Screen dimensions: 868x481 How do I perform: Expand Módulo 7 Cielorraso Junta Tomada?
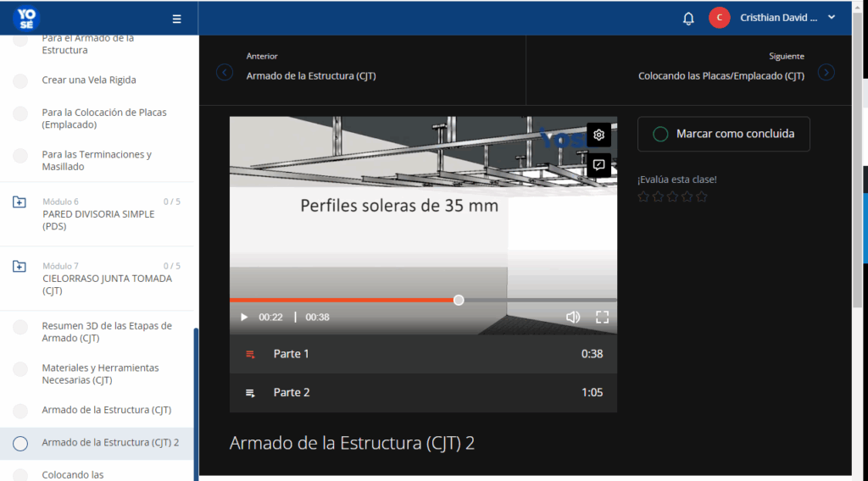(19, 267)
